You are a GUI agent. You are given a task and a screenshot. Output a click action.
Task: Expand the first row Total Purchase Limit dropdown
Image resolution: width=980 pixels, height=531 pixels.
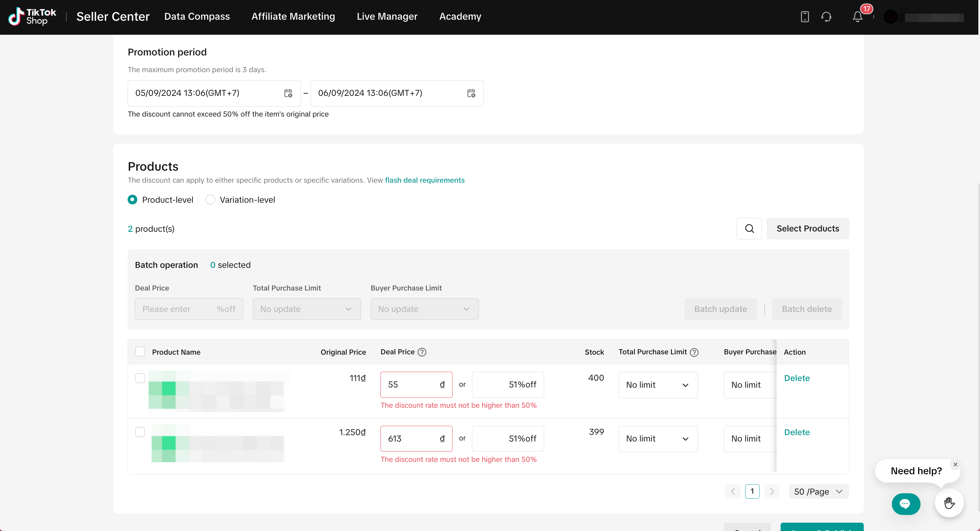tap(658, 385)
